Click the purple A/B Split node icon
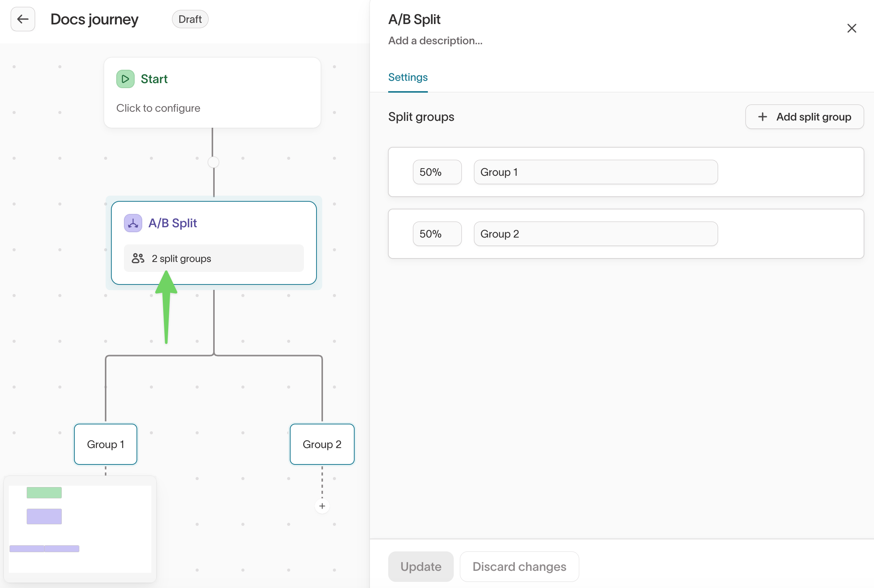This screenshot has width=874, height=588. click(133, 223)
